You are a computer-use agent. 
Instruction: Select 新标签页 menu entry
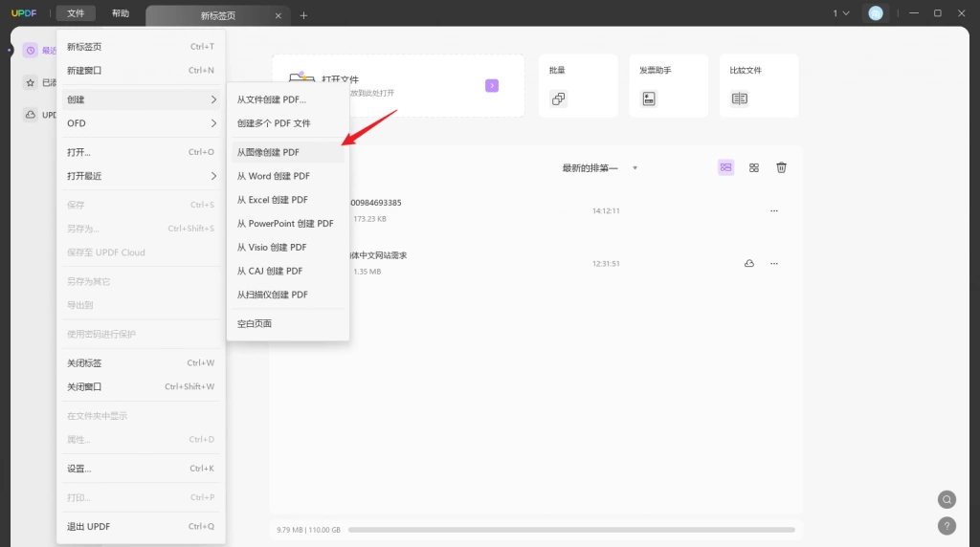coord(141,47)
